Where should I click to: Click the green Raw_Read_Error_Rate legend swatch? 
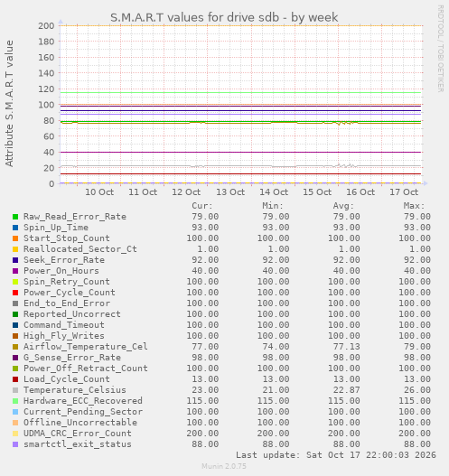[x=15, y=217]
